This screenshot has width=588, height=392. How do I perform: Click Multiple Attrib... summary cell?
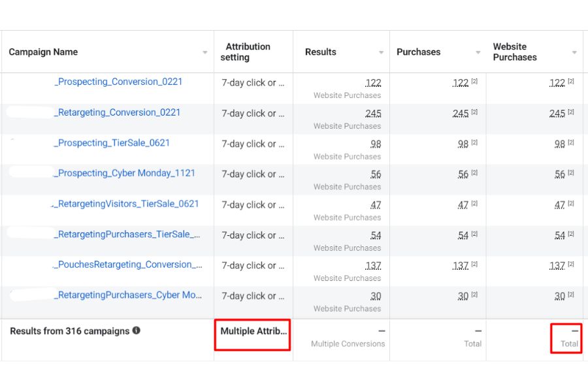pyautogui.click(x=253, y=331)
